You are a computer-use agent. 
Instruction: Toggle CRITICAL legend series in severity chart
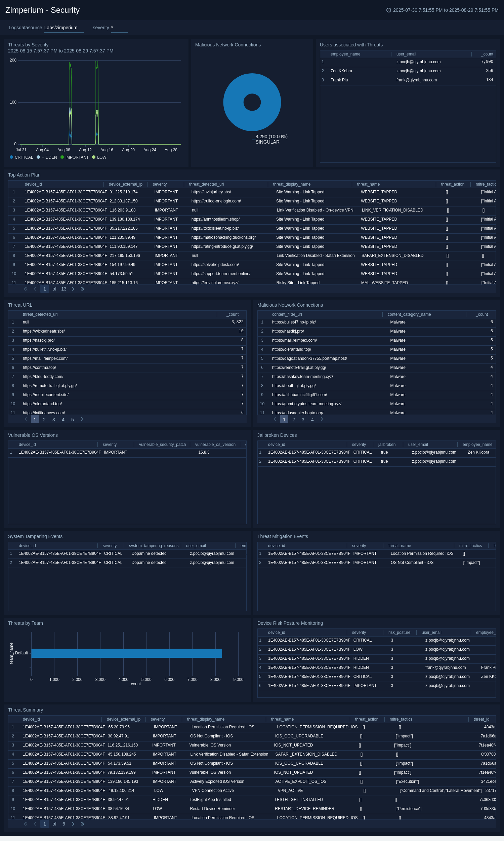22,157
